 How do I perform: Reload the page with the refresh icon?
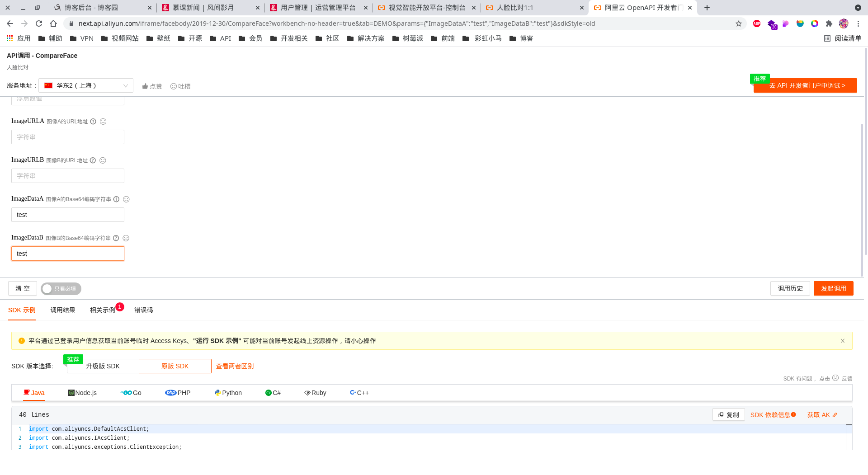pyautogui.click(x=39, y=24)
